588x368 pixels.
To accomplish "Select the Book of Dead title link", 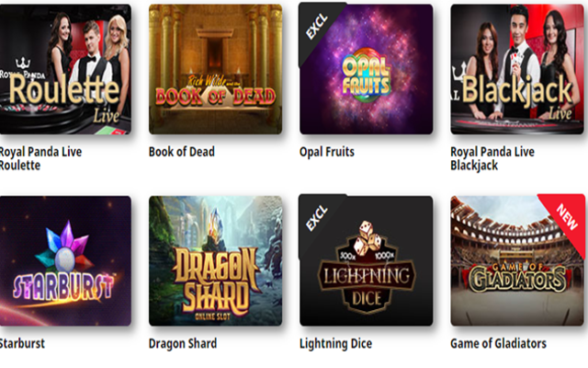I will pyautogui.click(x=182, y=152).
